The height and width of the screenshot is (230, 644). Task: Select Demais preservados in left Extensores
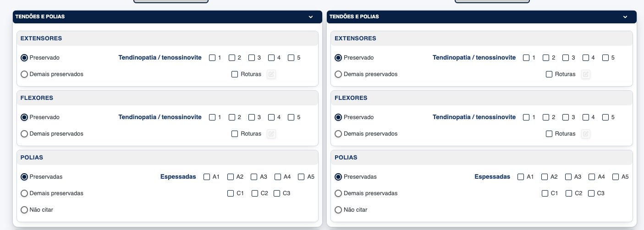(24, 74)
